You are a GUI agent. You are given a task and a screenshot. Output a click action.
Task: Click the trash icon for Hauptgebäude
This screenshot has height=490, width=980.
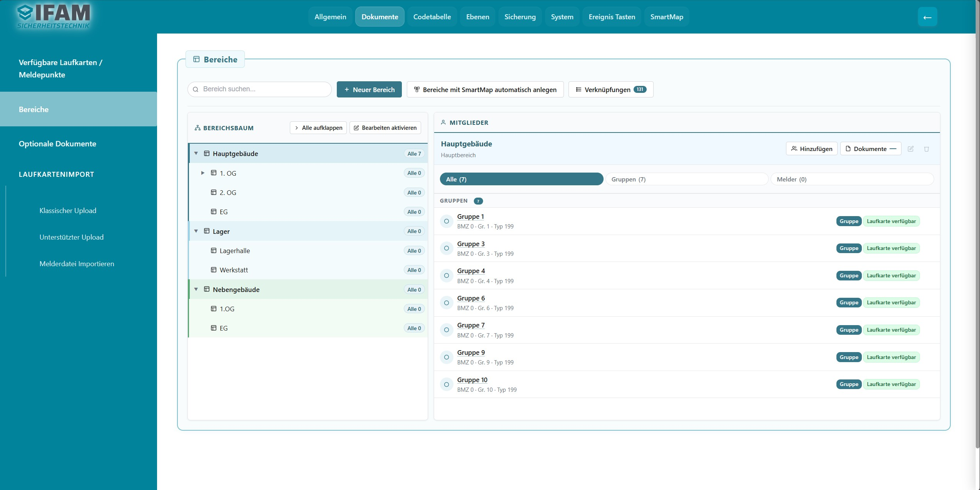(x=926, y=149)
